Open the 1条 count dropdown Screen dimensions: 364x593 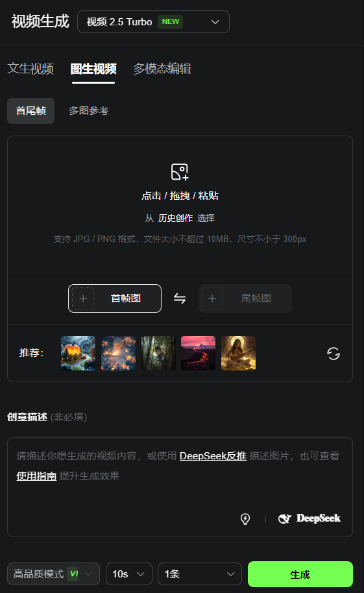pyautogui.click(x=200, y=574)
